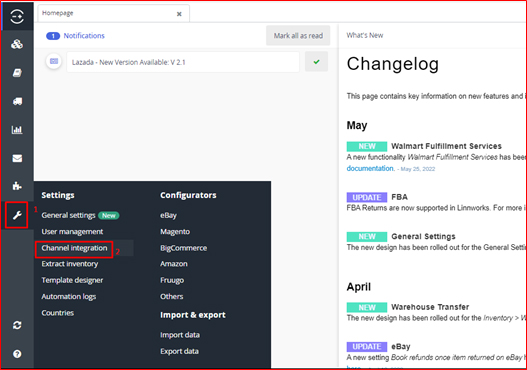Image resolution: width=527 pixels, height=370 pixels.
Task: Open BigCommerce configurator
Action: (x=184, y=248)
